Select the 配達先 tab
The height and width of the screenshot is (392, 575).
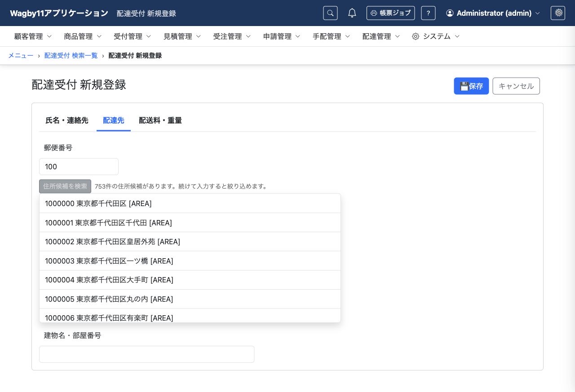pos(114,120)
